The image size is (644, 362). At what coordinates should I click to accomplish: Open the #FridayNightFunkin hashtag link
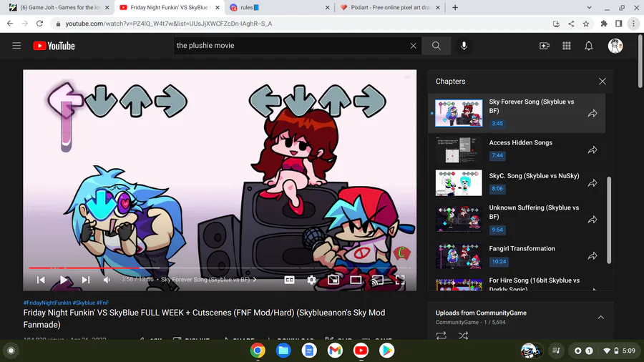(x=47, y=303)
